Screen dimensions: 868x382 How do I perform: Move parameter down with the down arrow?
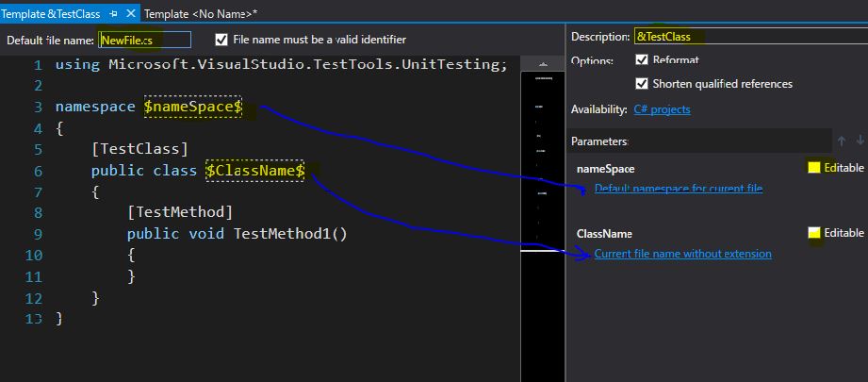860,141
